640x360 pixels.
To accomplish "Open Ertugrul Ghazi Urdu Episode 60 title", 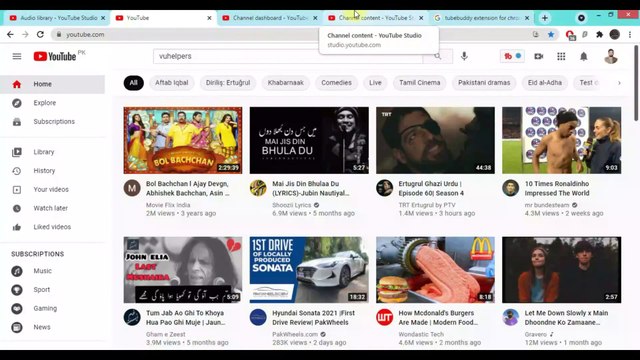I will (x=431, y=189).
